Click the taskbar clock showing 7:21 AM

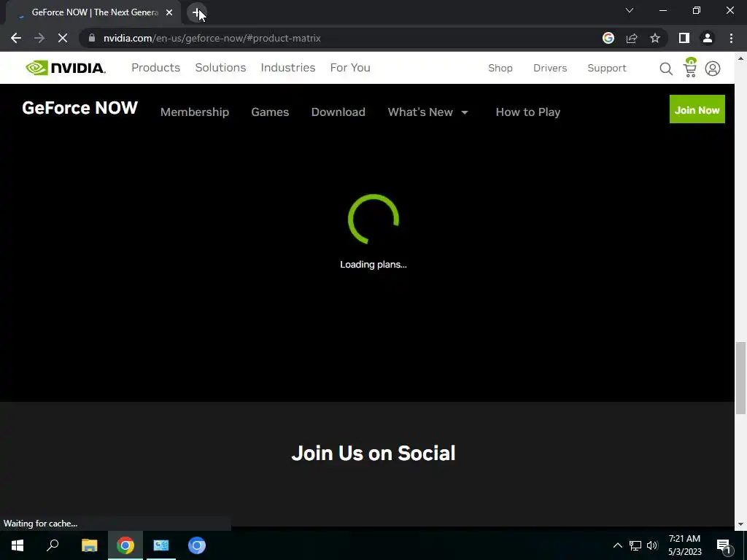684,545
